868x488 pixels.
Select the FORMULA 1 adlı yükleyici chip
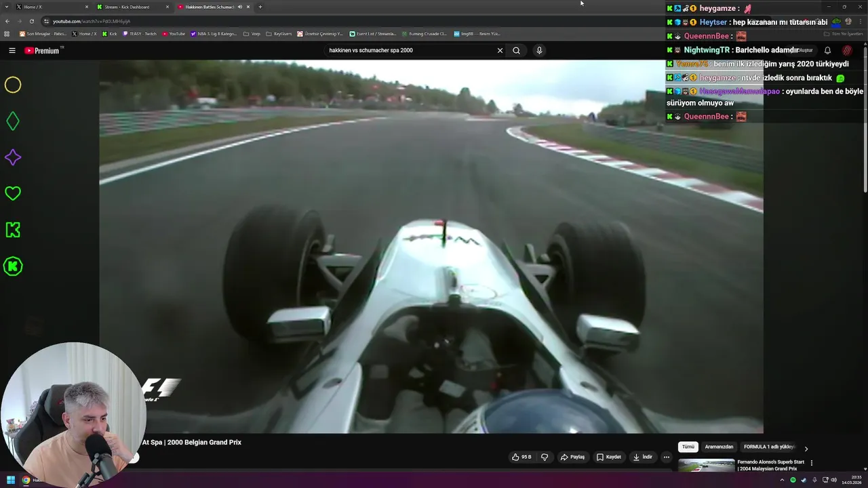(769, 447)
